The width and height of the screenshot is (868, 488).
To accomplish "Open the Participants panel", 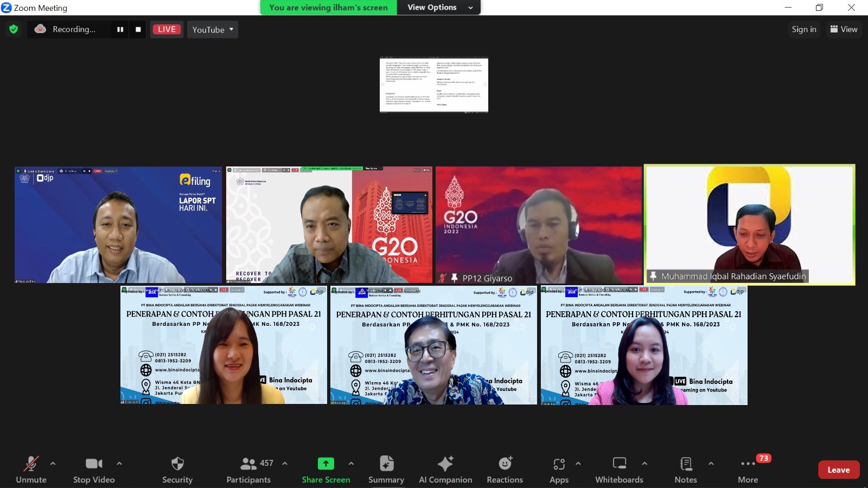I will [249, 470].
